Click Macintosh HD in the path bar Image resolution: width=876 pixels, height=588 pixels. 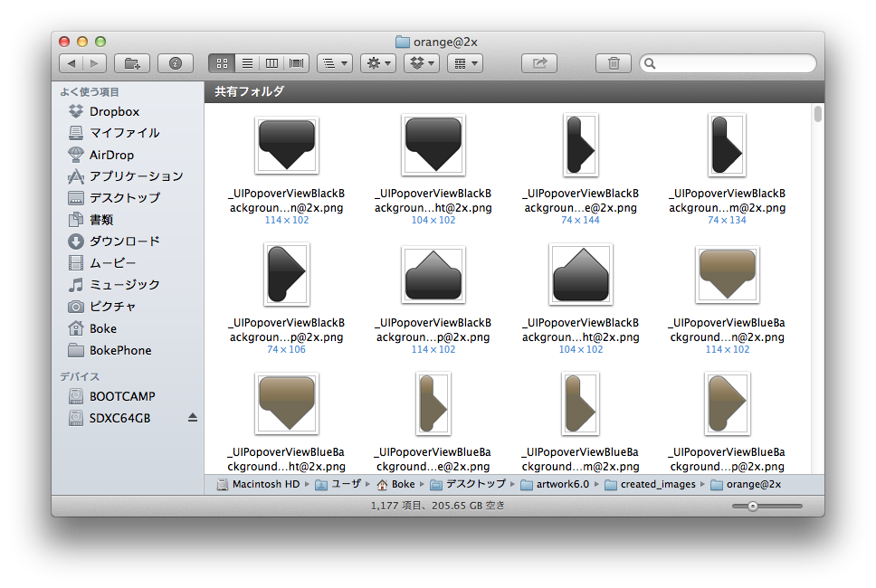259,484
